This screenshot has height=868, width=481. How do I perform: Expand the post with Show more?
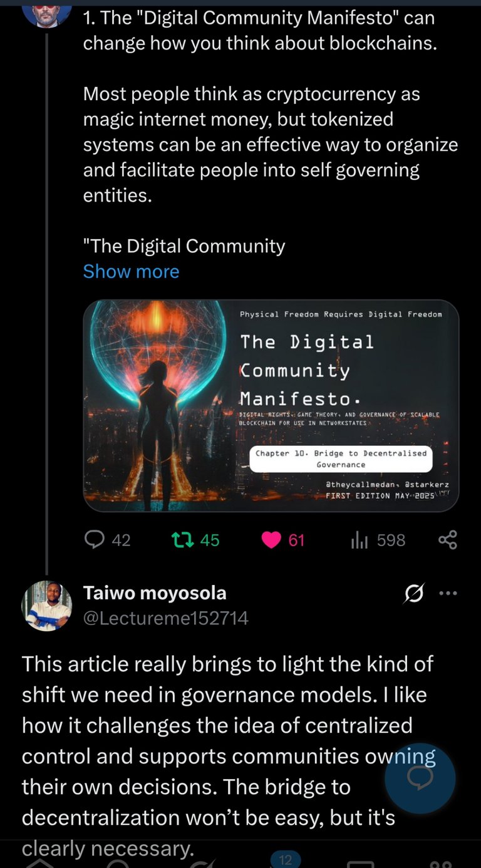(131, 271)
